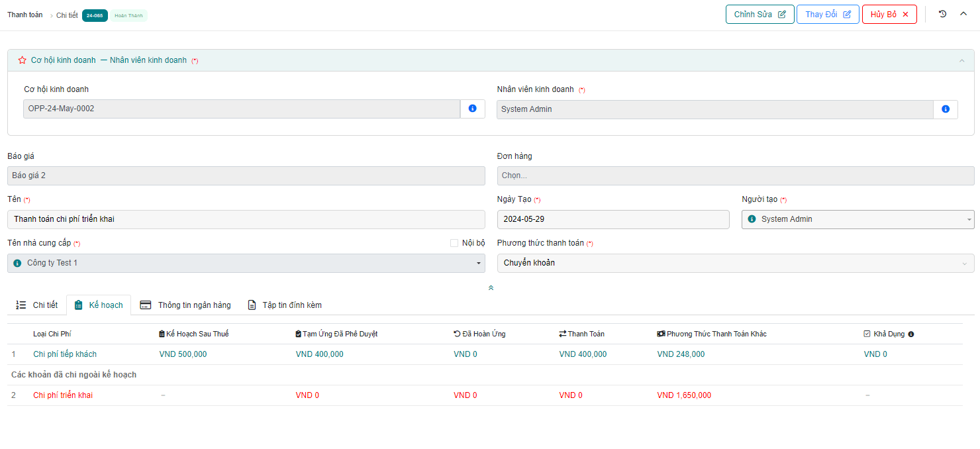Viewport: 980px width, 449px height.
Task: Click the Chỉnh Sửa button
Action: pyautogui.click(x=759, y=15)
